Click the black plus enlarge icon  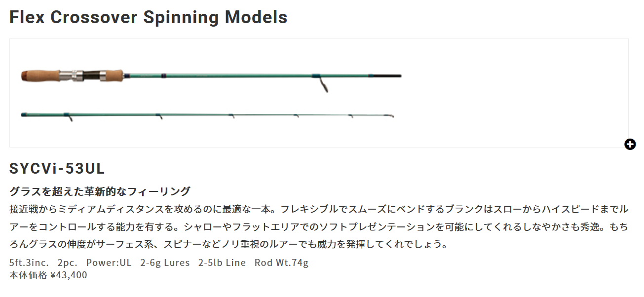coord(630,145)
